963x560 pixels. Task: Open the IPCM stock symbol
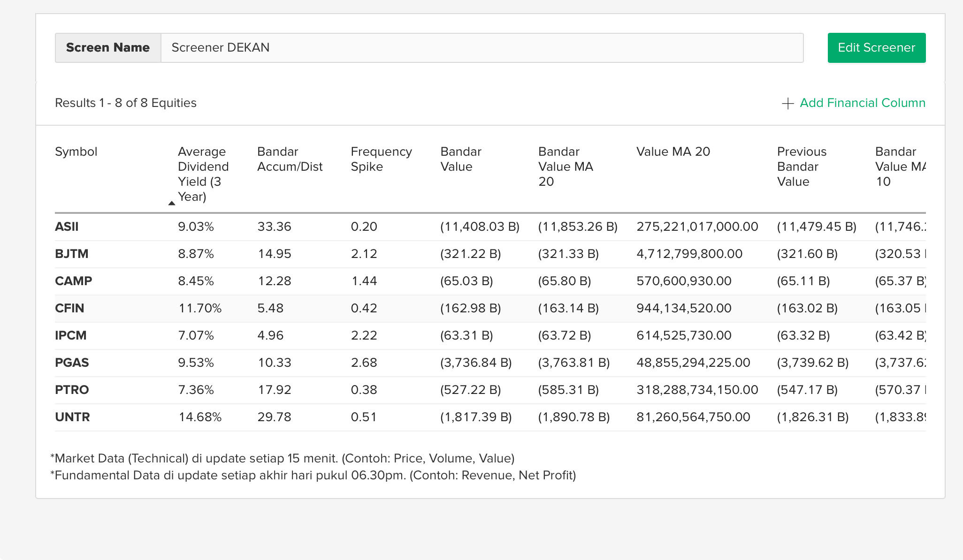tap(70, 335)
